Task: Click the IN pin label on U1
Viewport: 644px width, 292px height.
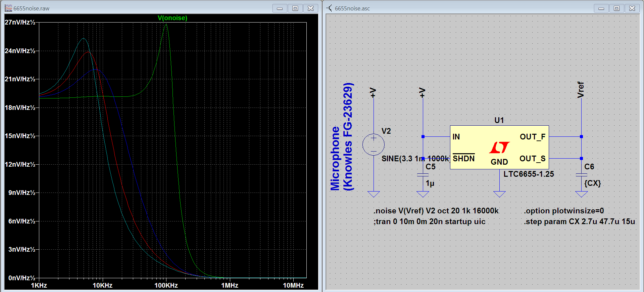Action: point(456,137)
